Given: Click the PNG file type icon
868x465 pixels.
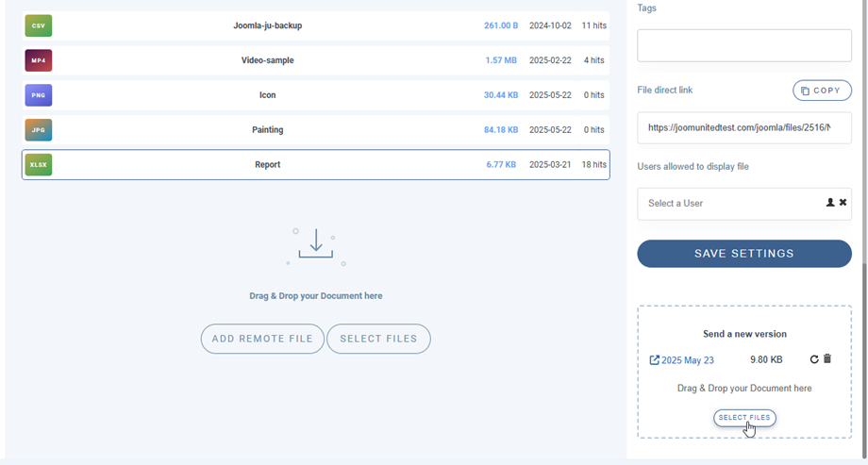Looking at the screenshot, I should point(39,95).
